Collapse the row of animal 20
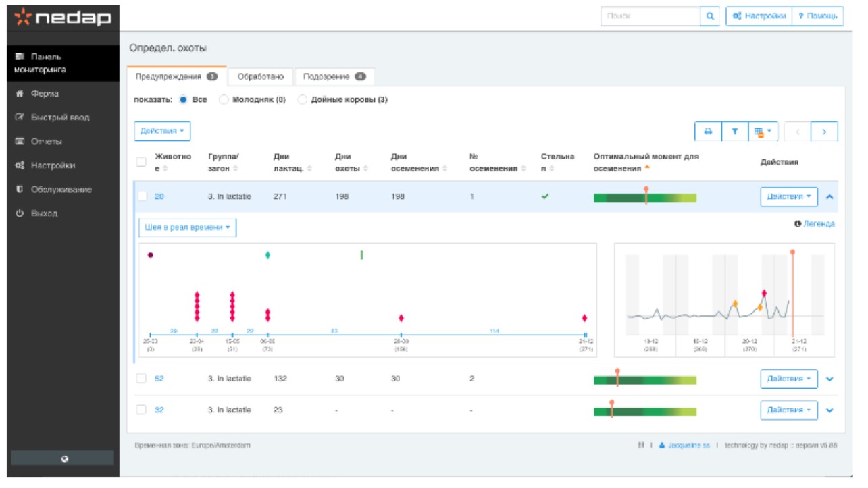 point(830,196)
